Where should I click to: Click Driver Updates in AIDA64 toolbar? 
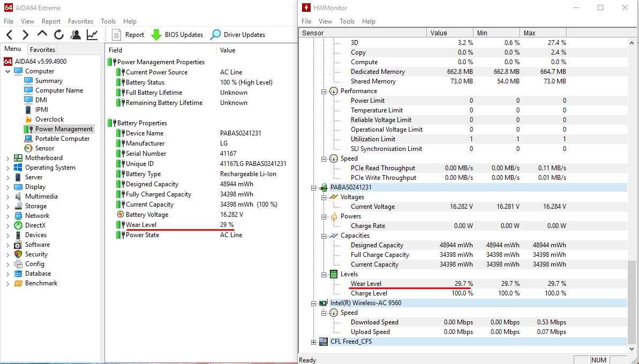coord(238,35)
